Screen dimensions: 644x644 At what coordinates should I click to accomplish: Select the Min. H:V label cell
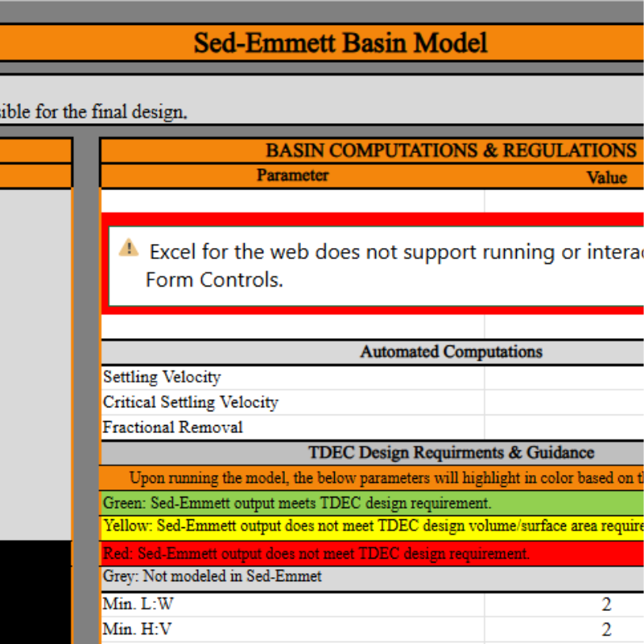tap(292, 630)
